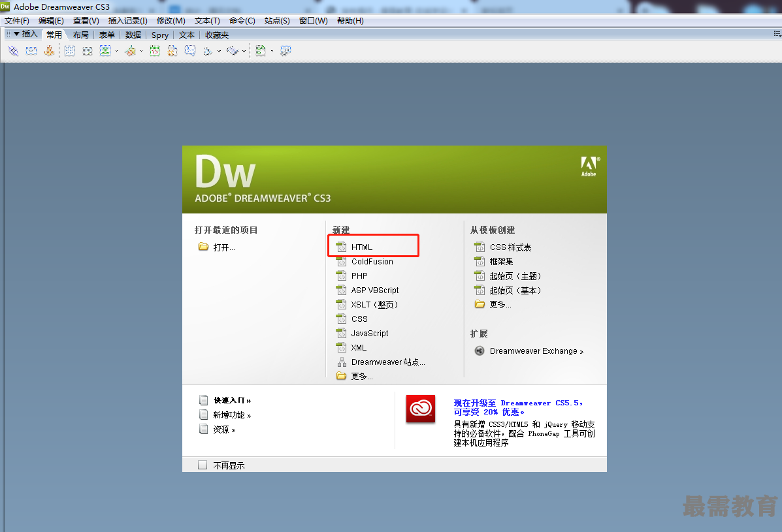This screenshot has height=532, width=782.
Task: Open the 资源 link
Action: 224,429
